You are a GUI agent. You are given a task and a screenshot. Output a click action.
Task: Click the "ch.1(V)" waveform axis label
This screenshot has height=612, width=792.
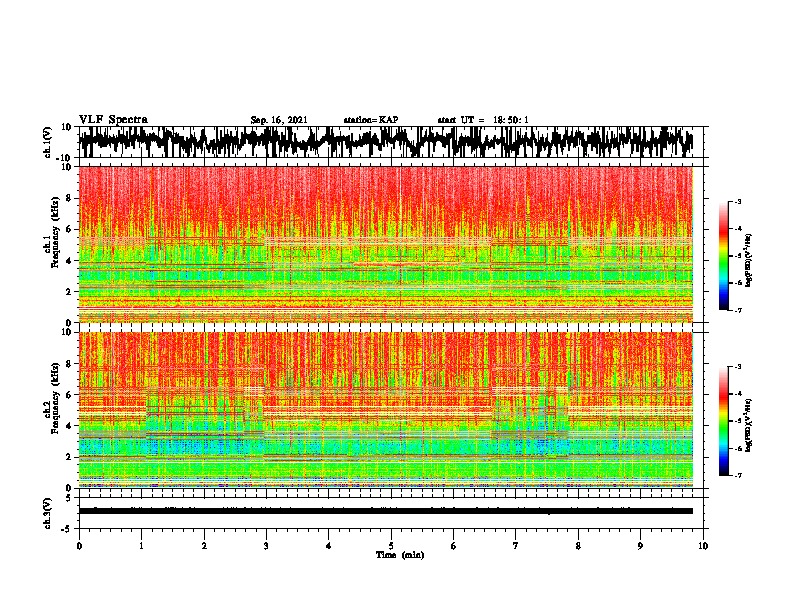click(x=45, y=142)
